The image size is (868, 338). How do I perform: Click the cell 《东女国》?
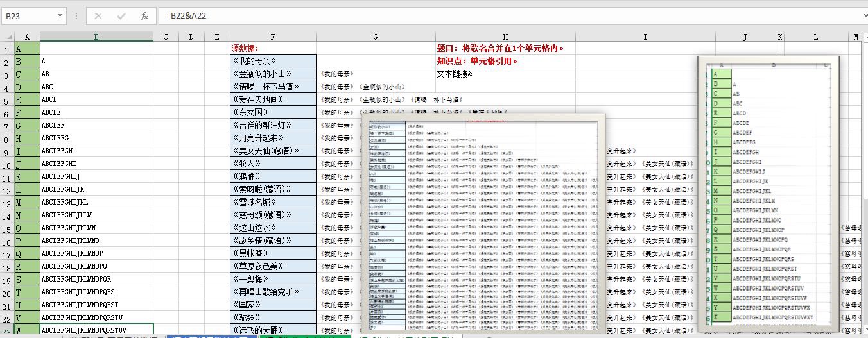tap(273, 112)
